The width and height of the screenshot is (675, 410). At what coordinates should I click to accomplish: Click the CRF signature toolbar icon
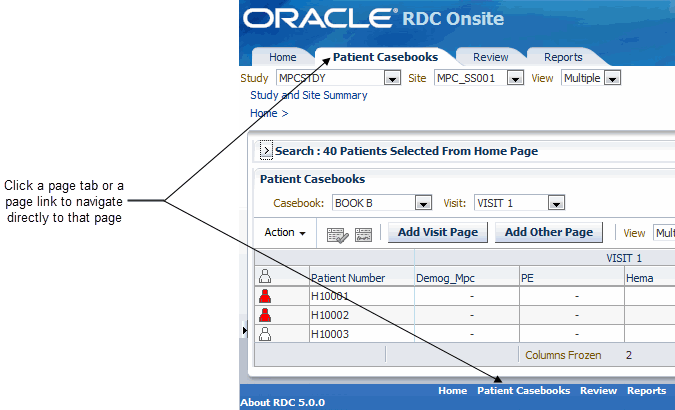click(x=363, y=235)
